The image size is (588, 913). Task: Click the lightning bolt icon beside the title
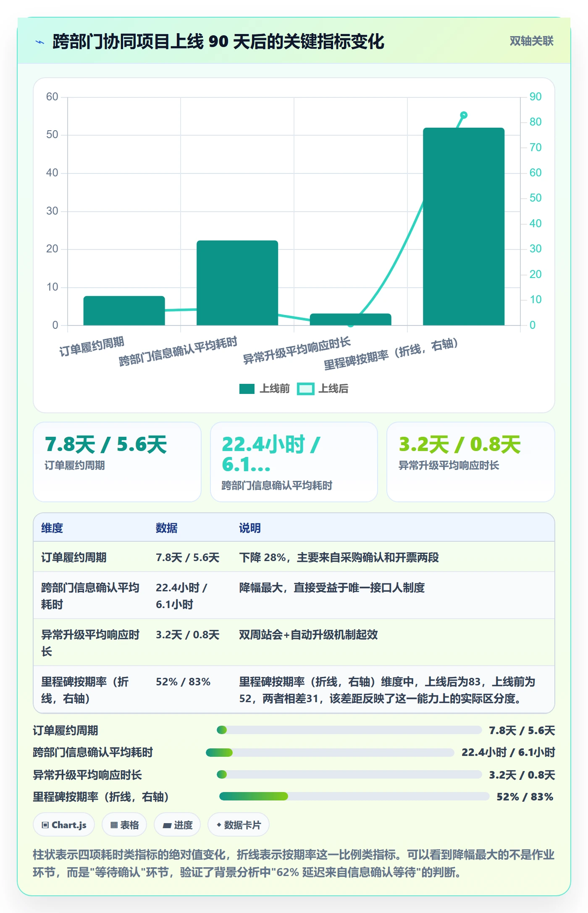pos(40,42)
